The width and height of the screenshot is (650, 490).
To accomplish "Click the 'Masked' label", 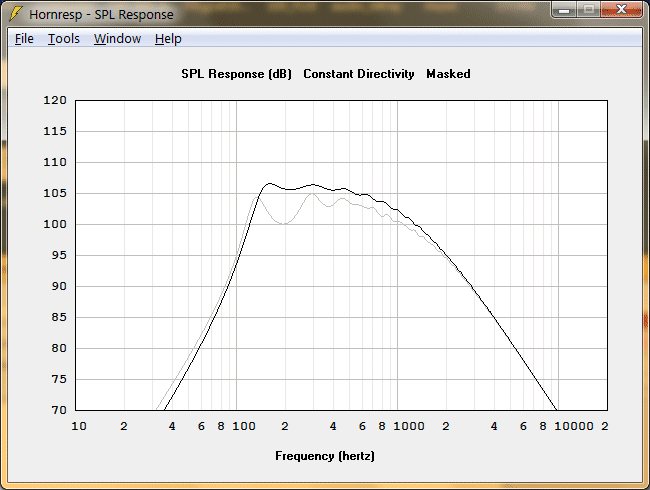I will [x=448, y=74].
